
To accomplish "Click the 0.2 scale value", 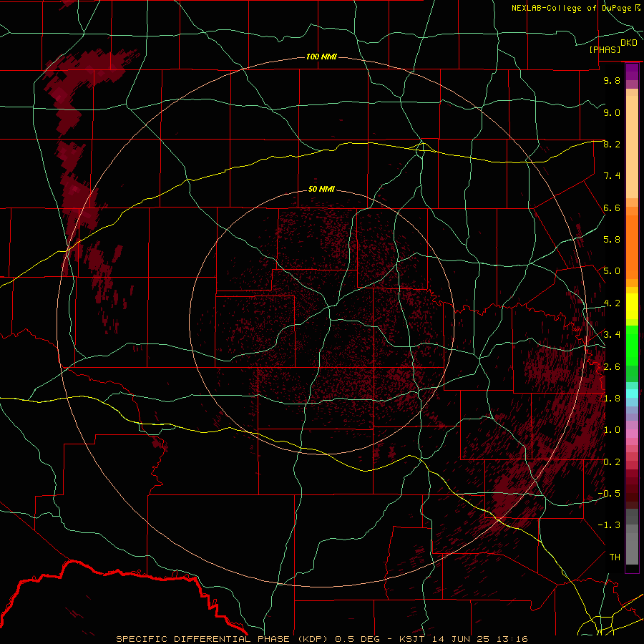I will click(612, 462).
